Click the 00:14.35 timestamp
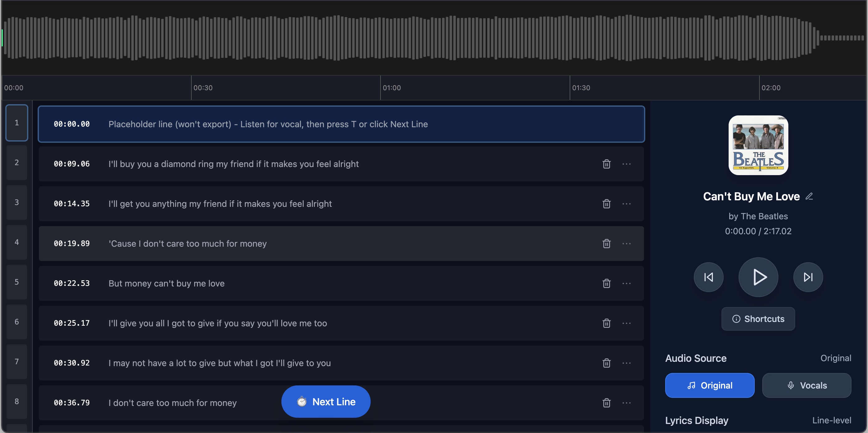 tap(72, 203)
